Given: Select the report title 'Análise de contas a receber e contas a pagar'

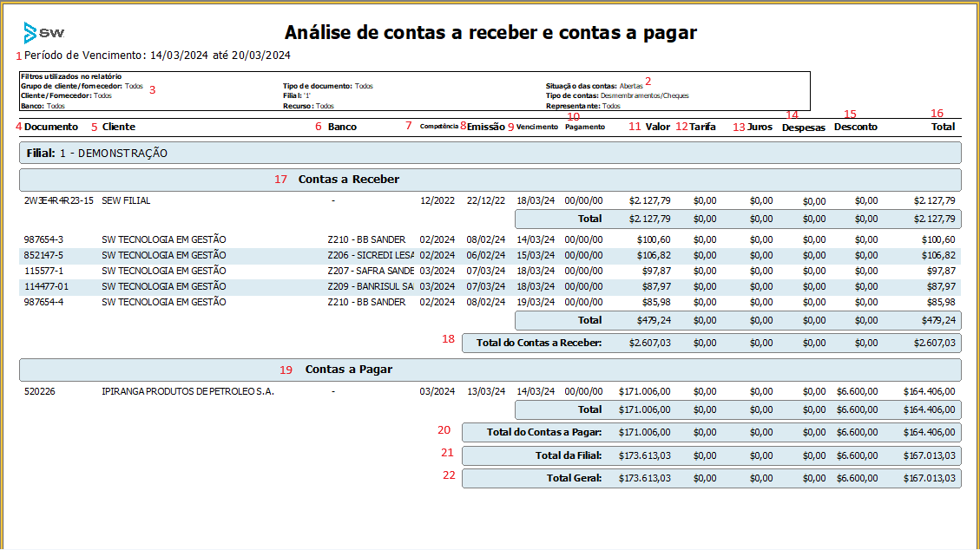Looking at the screenshot, I should pos(490,32).
